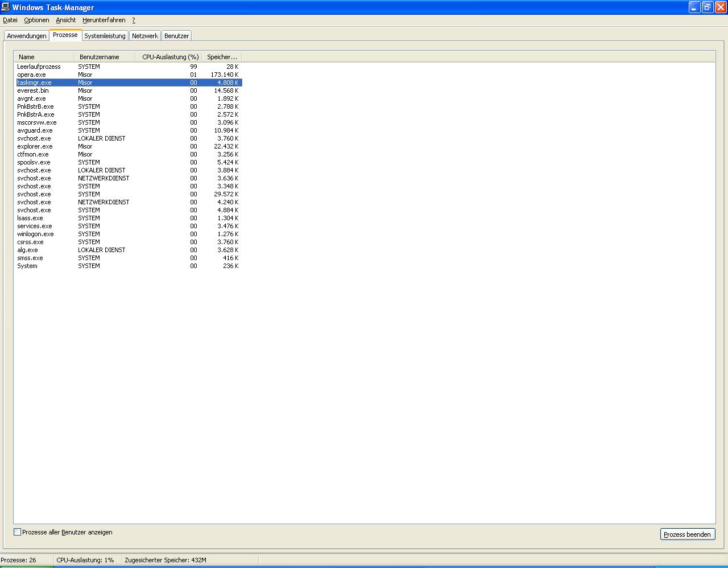Select the everest.bin process
This screenshot has width=728, height=568.
coord(129,90)
